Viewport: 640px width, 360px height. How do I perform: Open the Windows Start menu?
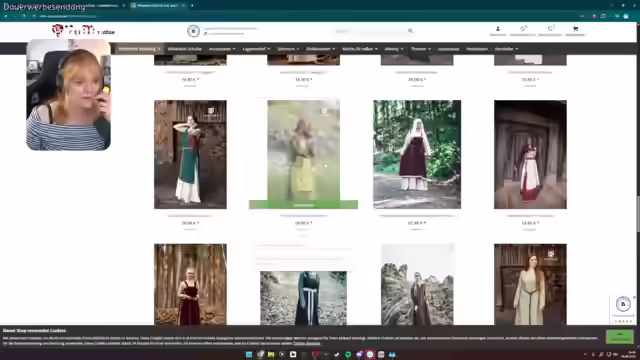point(249,354)
